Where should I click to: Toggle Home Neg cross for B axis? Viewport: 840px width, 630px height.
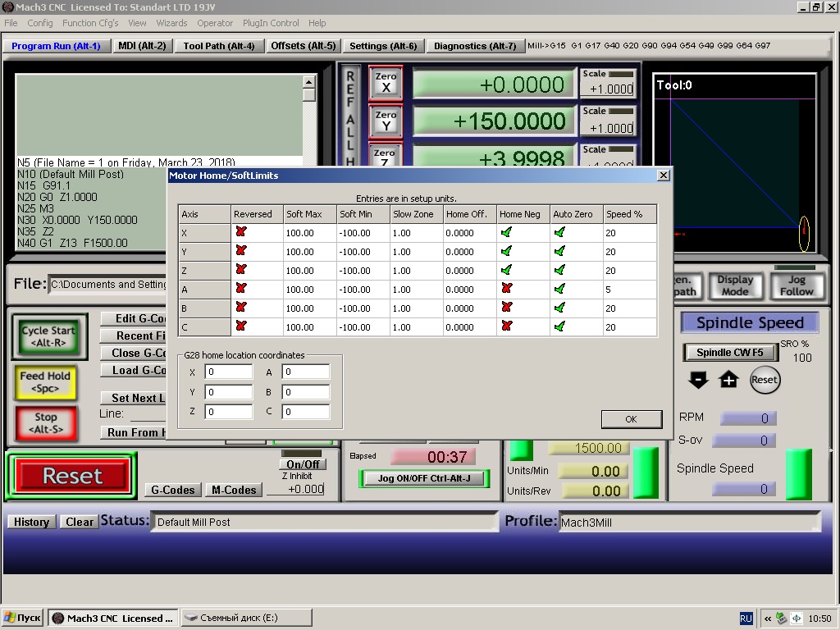(507, 307)
